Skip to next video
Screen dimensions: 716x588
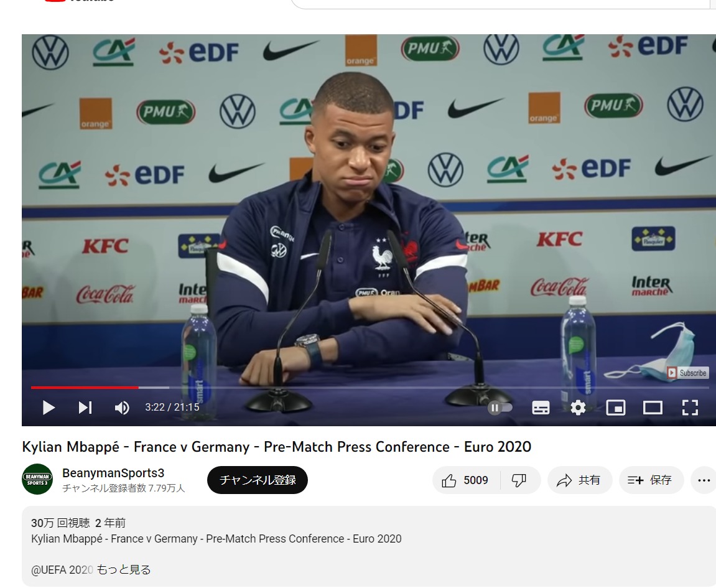pyautogui.click(x=85, y=408)
